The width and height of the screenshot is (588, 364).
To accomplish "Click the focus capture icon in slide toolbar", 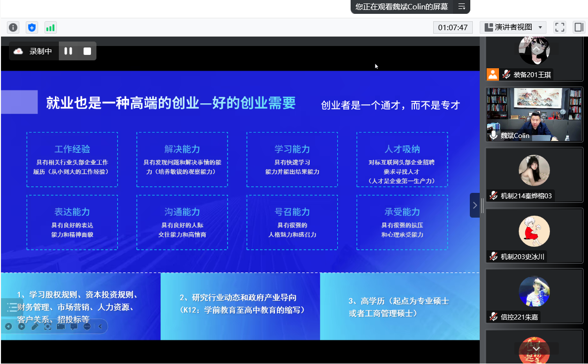I will [47, 326].
